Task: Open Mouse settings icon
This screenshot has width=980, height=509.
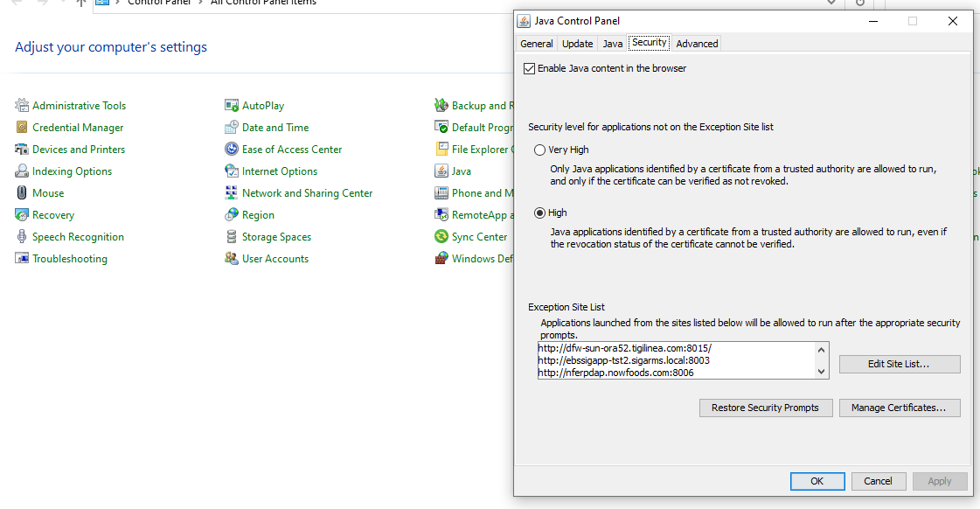Action: pos(22,192)
